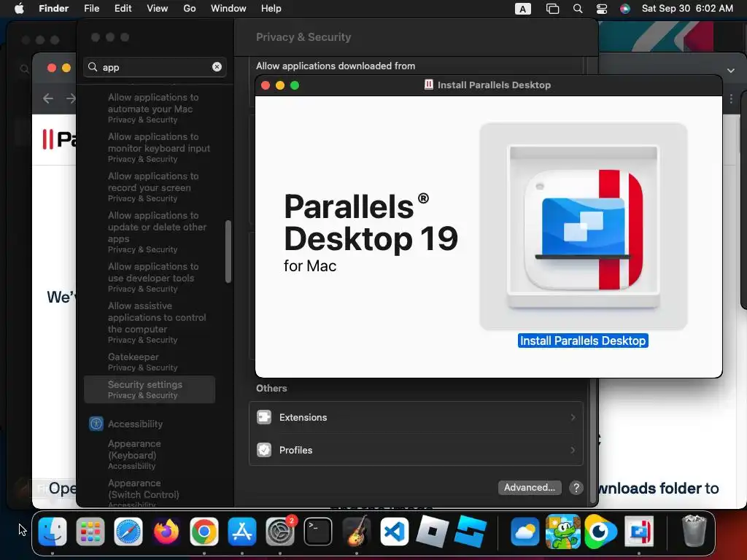The height and width of the screenshot is (560, 747).
Task: Expand the Profiles row chevron
Action: [573, 450]
